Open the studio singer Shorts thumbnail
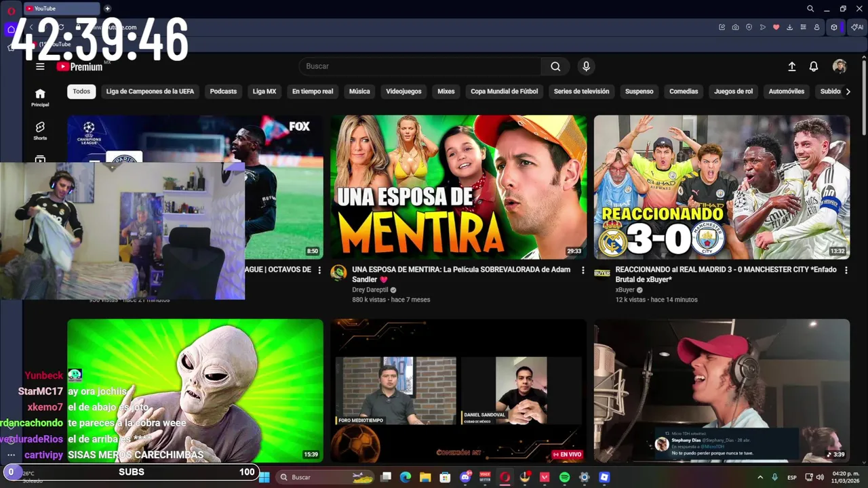The height and width of the screenshot is (488, 868). (722, 391)
